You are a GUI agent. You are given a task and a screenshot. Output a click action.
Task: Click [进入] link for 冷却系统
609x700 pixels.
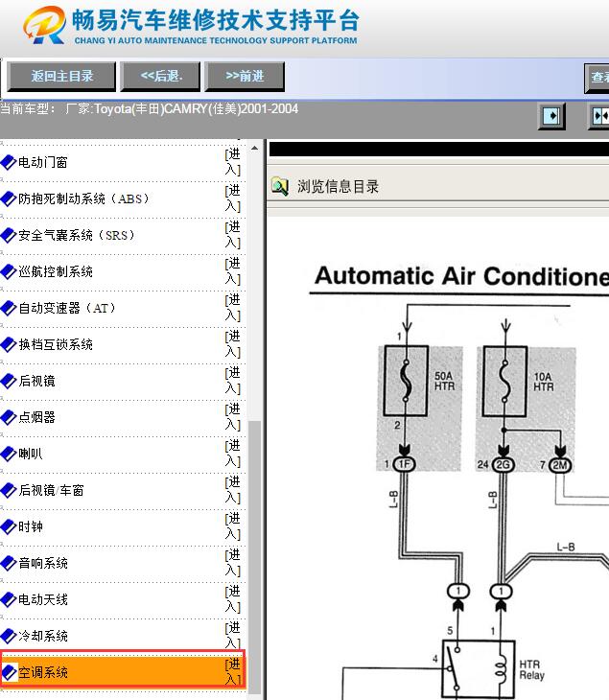coord(233,636)
